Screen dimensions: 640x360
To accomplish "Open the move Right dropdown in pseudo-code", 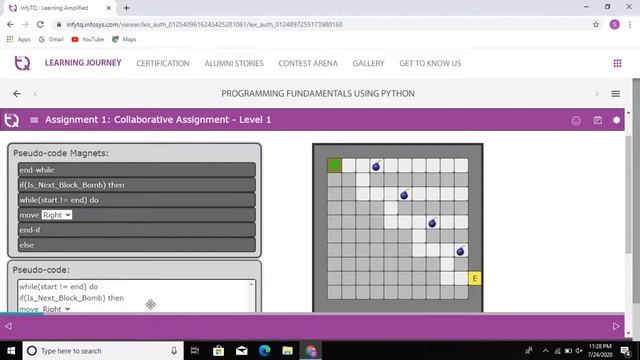I will pos(56,309).
